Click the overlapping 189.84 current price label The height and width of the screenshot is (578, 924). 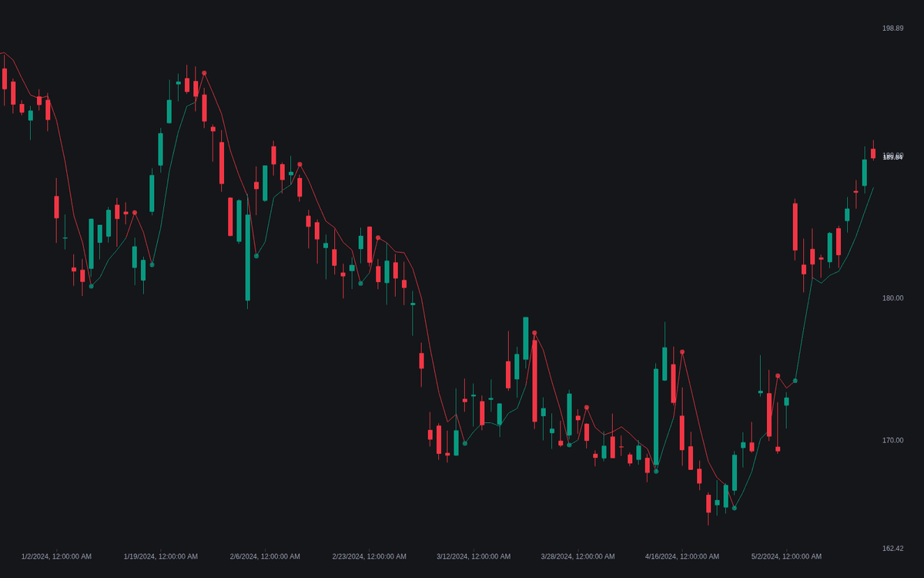[x=892, y=156]
